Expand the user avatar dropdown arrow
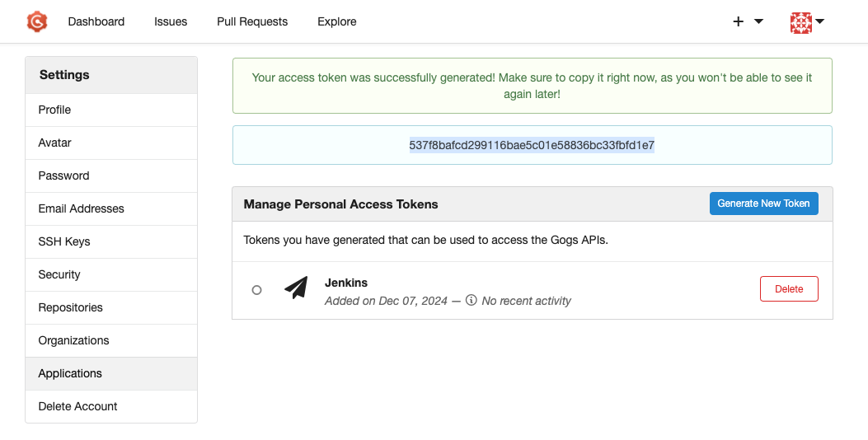Screen dimensions: 868x440 [x=820, y=21]
